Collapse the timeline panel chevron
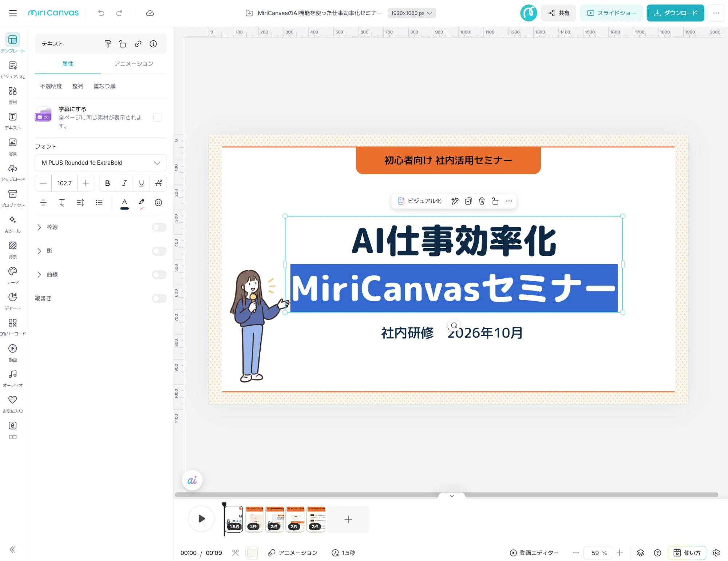The image size is (728, 561). (452, 496)
